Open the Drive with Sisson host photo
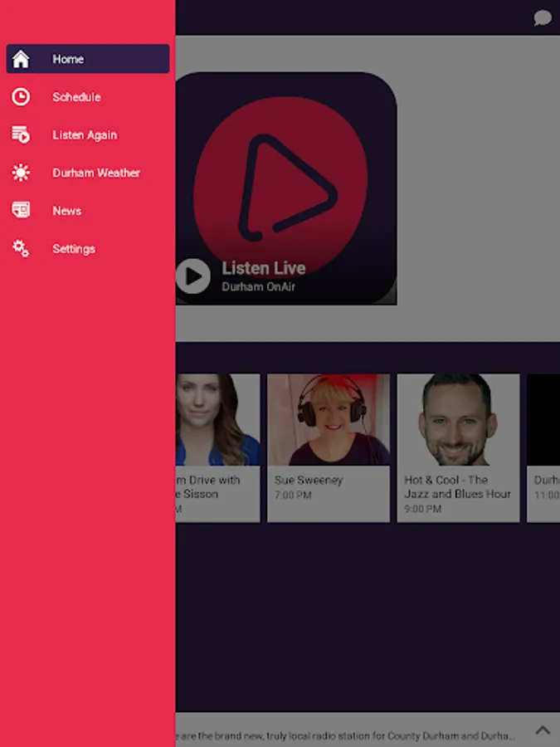This screenshot has width=560, height=747. [x=217, y=419]
